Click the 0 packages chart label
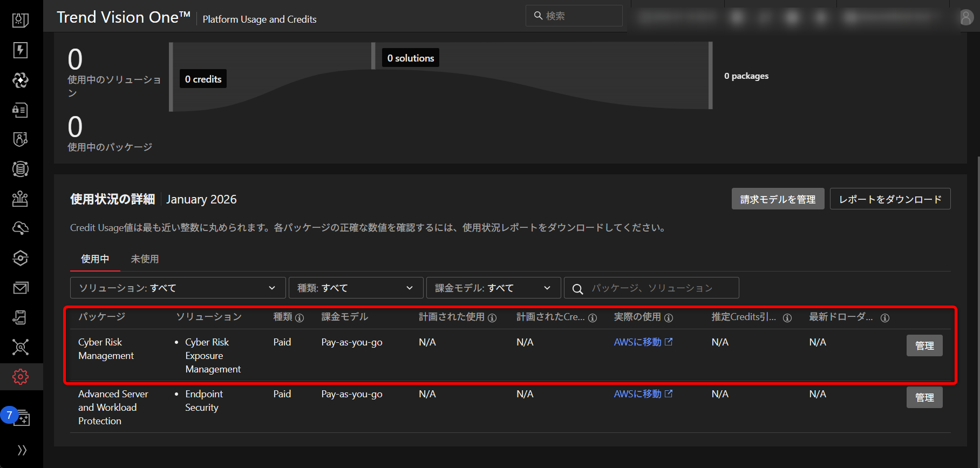The image size is (980, 468). point(746,76)
